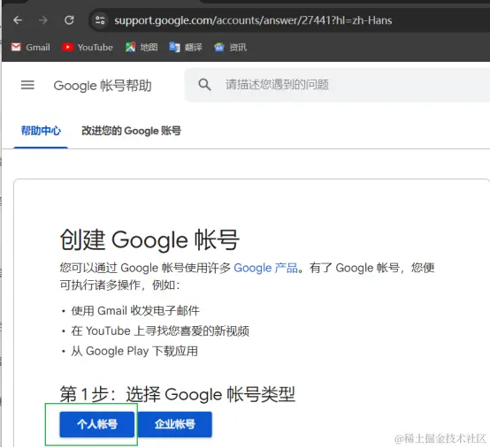Click the browser forward arrow
Screen dimensions: 490x448
coord(43,20)
